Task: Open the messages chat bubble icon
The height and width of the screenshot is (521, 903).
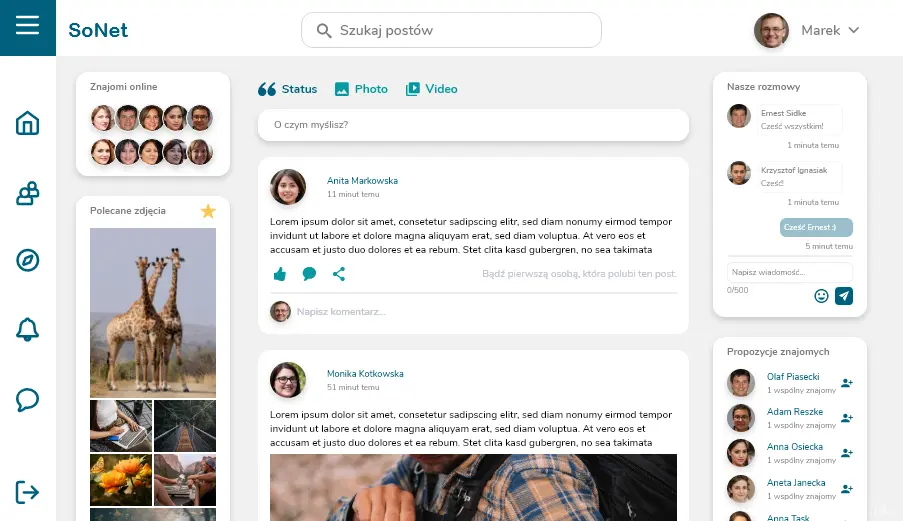Action: (28, 400)
